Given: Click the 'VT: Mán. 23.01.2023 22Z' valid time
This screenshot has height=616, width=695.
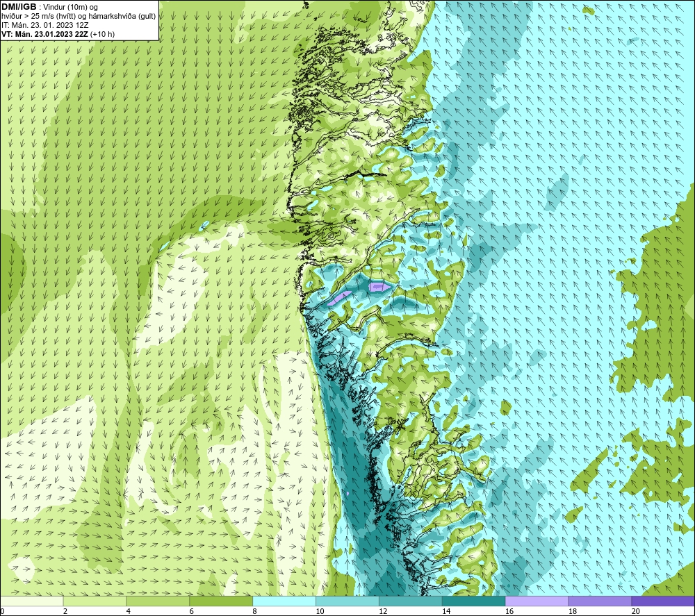Looking at the screenshot, I should click(44, 34).
